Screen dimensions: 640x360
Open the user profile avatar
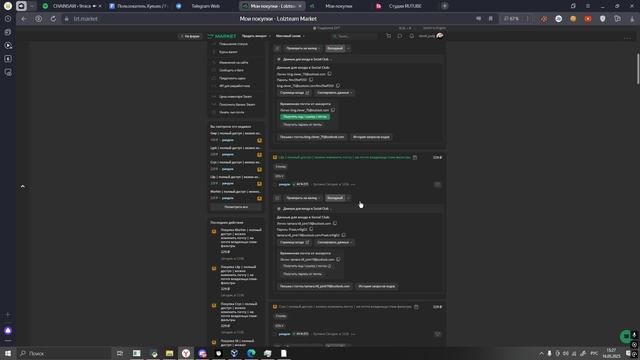[x=440, y=36]
